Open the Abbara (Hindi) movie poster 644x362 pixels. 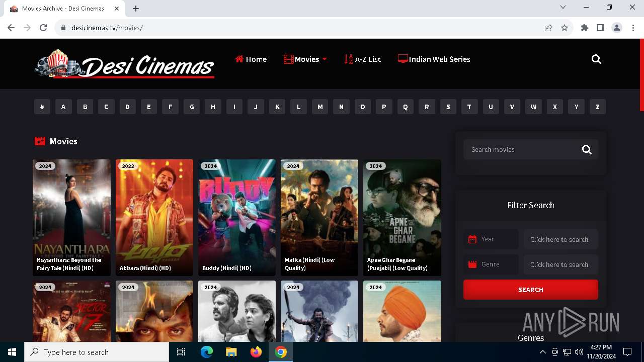point(154,218)
